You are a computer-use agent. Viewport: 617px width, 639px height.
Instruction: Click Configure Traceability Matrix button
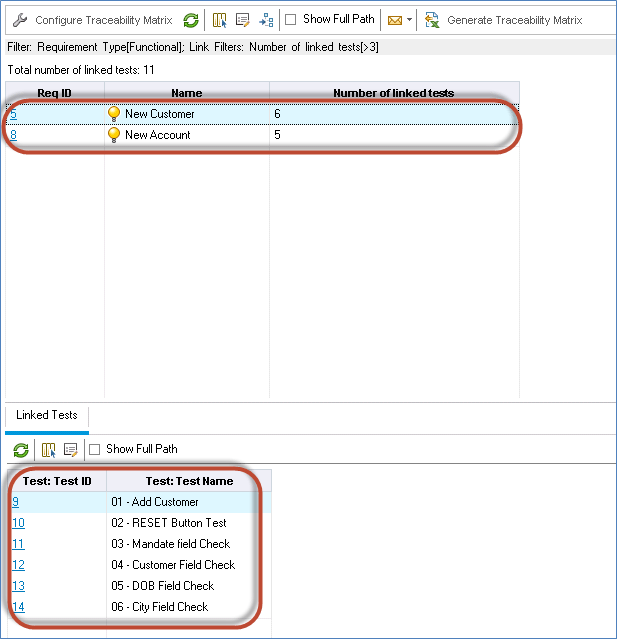tap(93, 20)
